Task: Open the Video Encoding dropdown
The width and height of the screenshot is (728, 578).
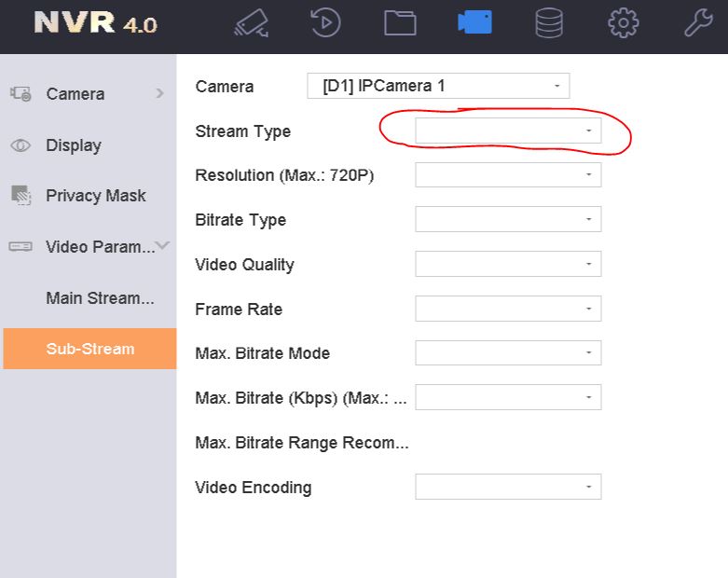Action: (x=508, y=487)
